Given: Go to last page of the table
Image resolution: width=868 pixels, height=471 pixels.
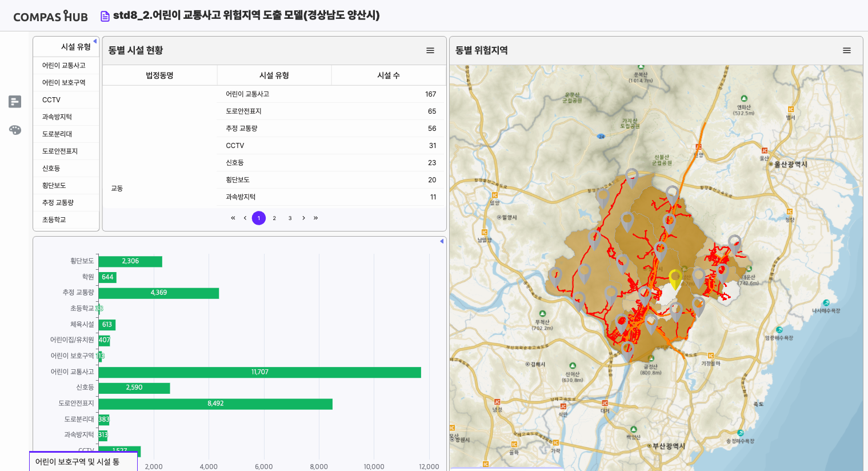Looking at the screenshot, I should point(315,218).
